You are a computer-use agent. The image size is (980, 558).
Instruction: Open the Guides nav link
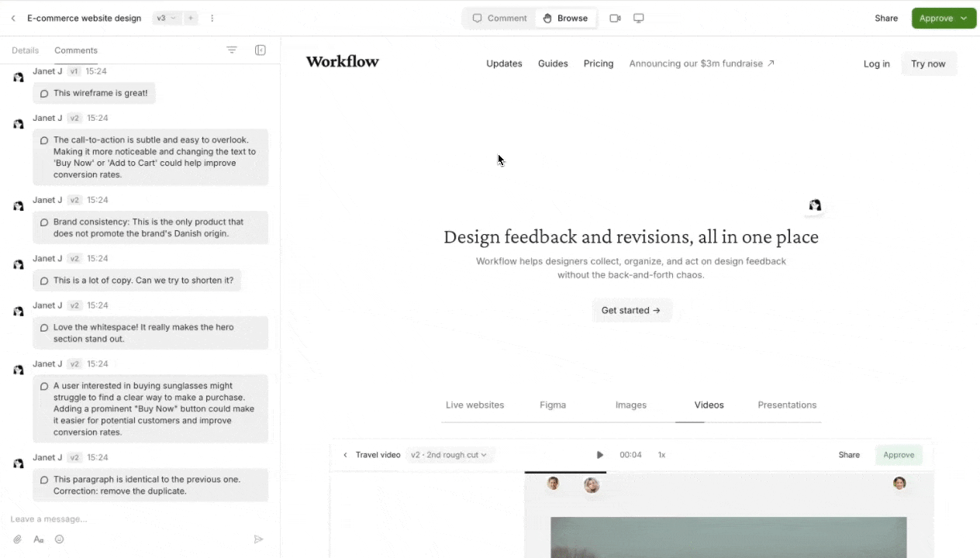(x=553, y=64)
